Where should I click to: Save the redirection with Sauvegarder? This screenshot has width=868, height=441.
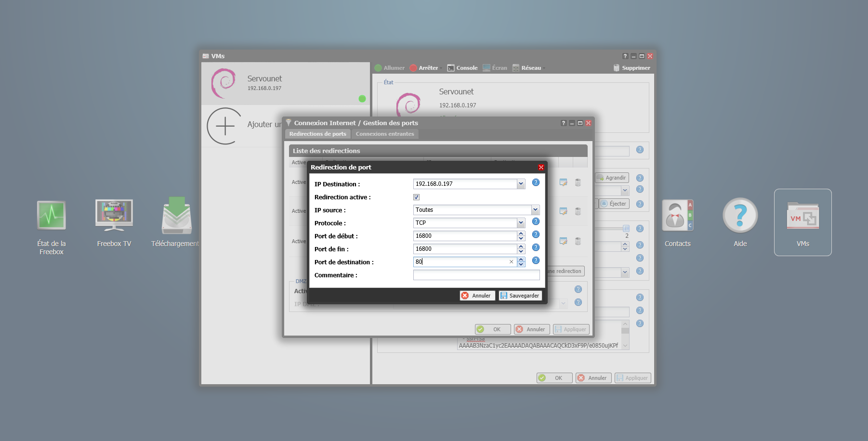pyautogui.click(x=520, y=296)
